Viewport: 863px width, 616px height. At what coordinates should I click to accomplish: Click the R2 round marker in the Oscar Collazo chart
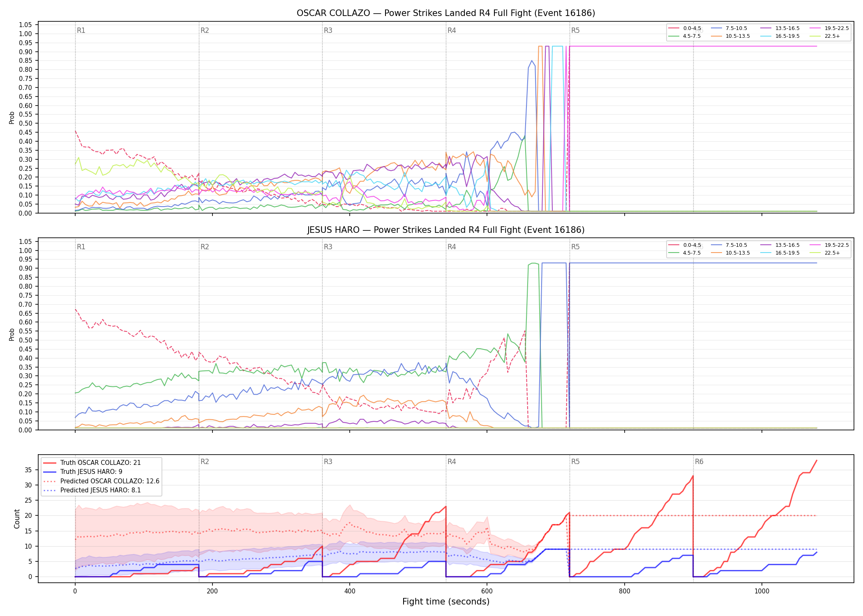(x=205, y=30)
